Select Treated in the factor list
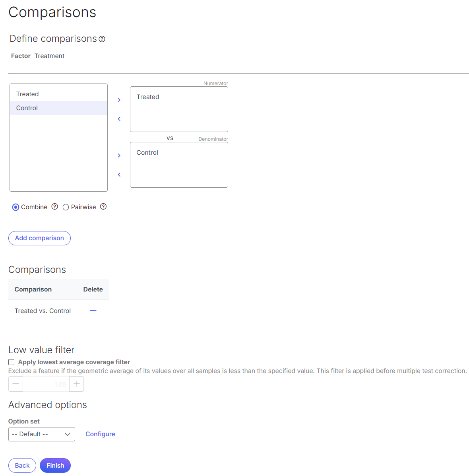Screen dimensions: 469x476 27,94
